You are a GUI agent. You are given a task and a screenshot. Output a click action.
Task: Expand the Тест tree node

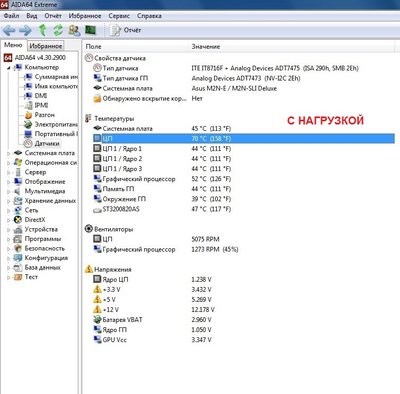pyautogui.click(x=9, y=277)
